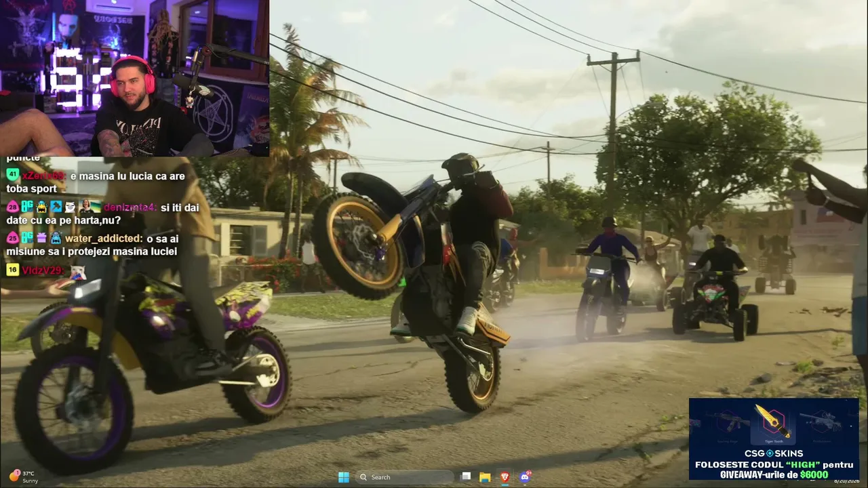868x488 pixels.
Task: Click the username xZerix69 in chat
Action: click(44, 176)
